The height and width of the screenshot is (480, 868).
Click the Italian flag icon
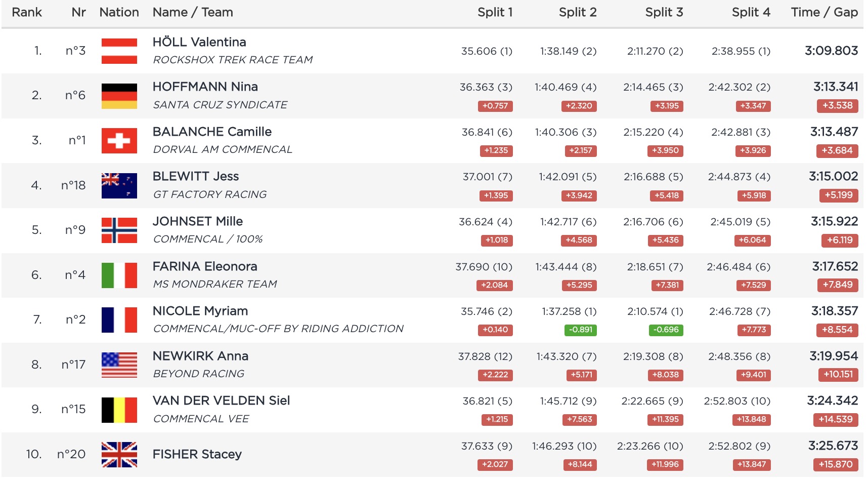pyautogui.click(x=119, y=275)
